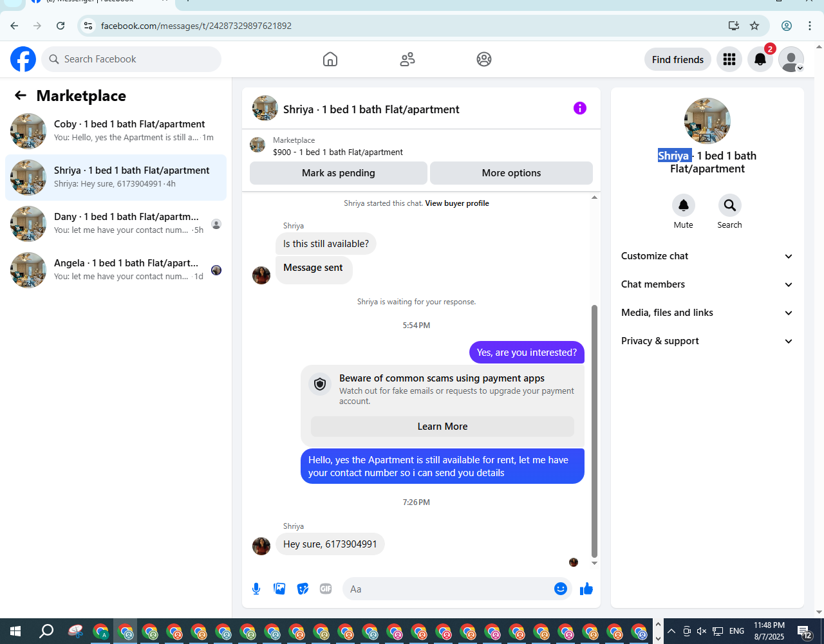Expand Chat members section
Image resolution: width=824 pixels, height=644 pixels.
coord(707,284)
